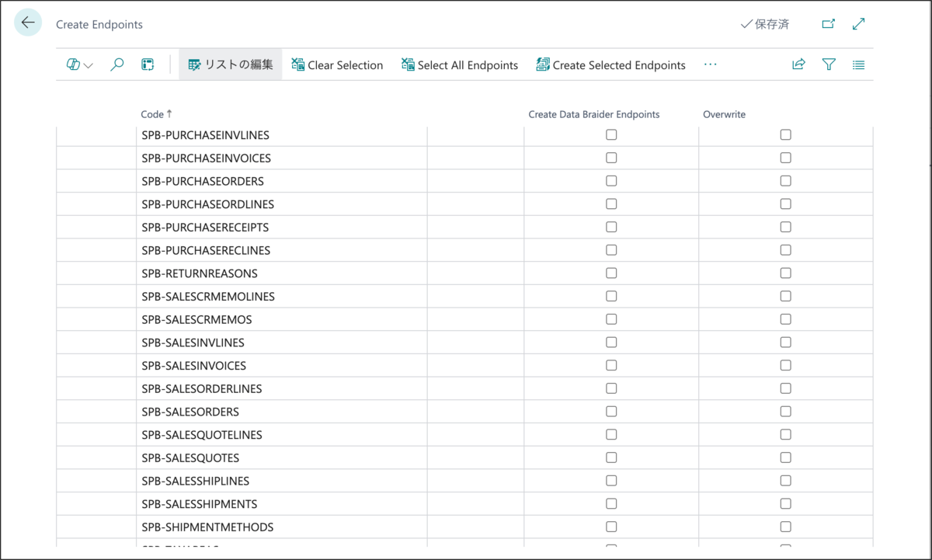The image size is (932, 560).
Task: Check Create Endpoints for SPB-RETURNREASONS
Action: pyautogui.click(x=611, y=273)
